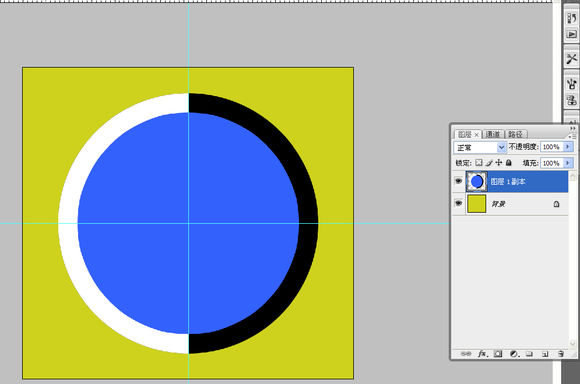The height and width of the screenshot is (384, 580).
Task: Create new fill or adjustment layer
Action: [514, 354]
